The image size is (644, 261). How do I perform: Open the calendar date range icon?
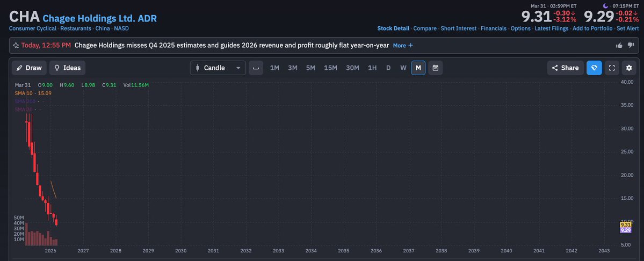[x=436, y=68]
